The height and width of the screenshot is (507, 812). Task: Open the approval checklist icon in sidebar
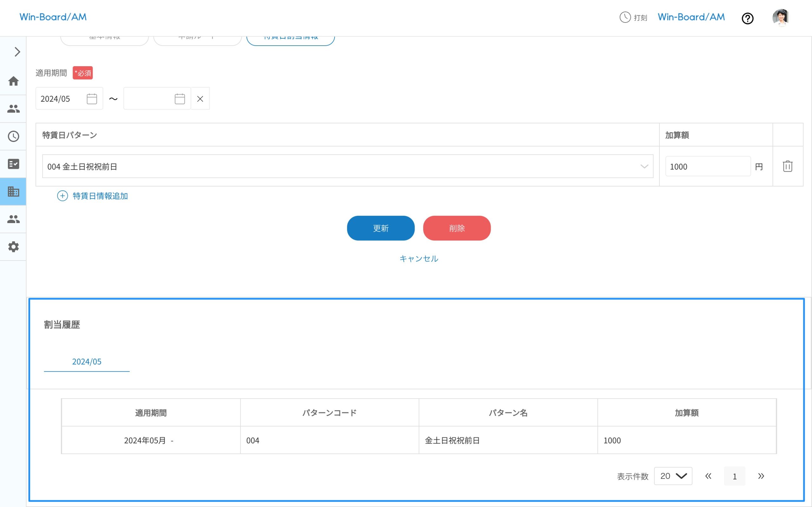[x=13, y=164]
